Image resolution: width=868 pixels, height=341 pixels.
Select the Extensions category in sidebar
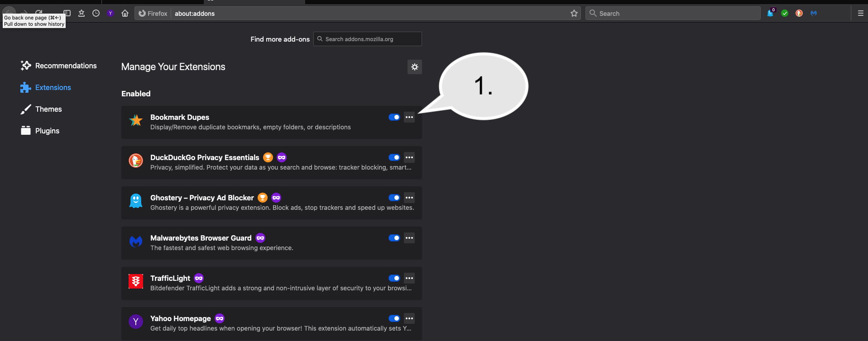tap(46, 87)
